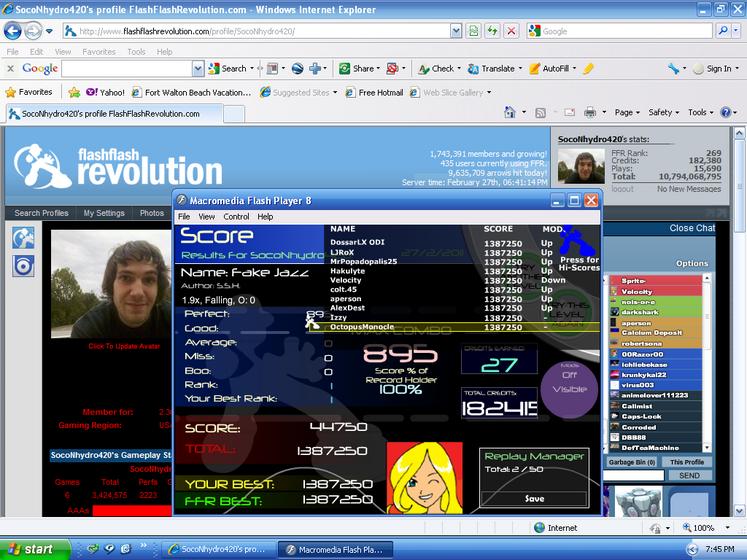Click the FFR mascot icon in left sidebar

[23, 238]
